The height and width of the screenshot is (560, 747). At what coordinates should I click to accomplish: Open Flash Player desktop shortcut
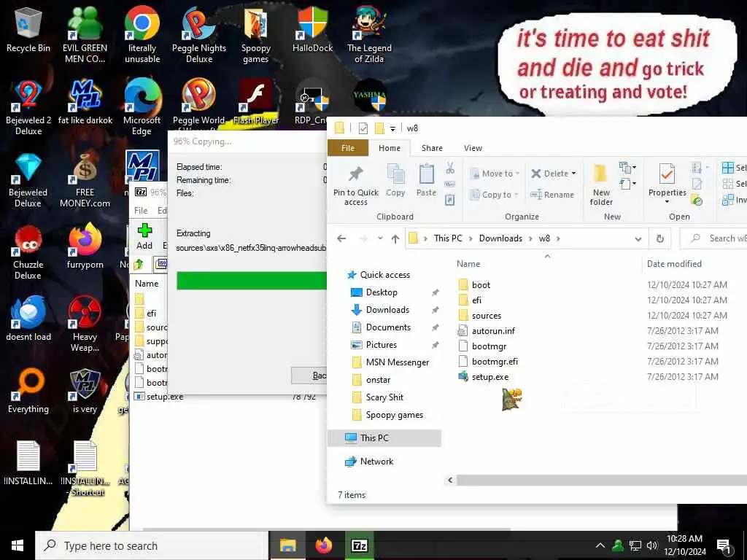256,102
